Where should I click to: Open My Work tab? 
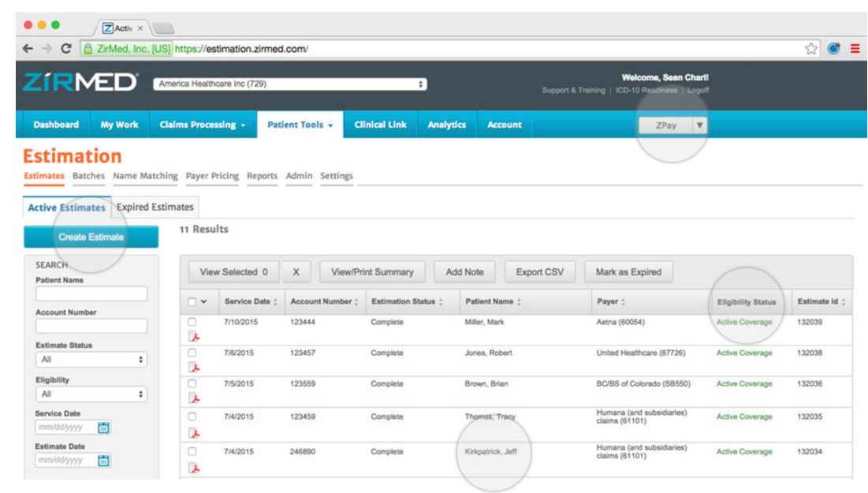(x=119, y=125)
